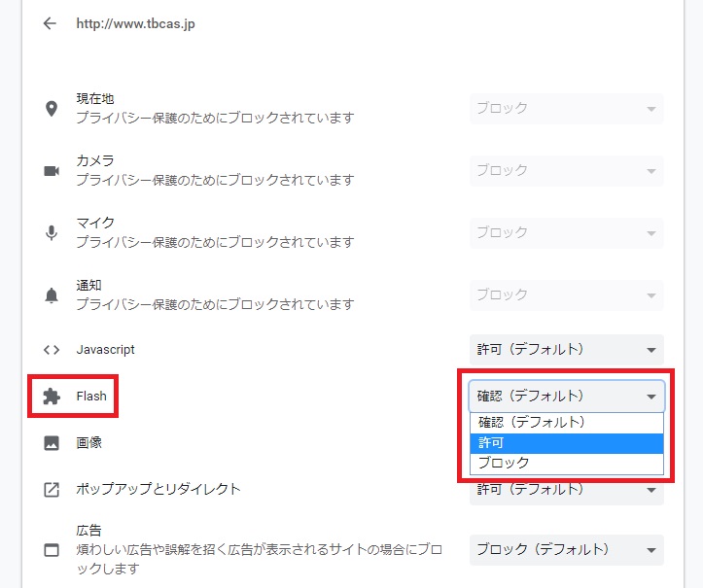Click the bell icon beside 通知
The image size is (703, 588).
click(52, 295)
